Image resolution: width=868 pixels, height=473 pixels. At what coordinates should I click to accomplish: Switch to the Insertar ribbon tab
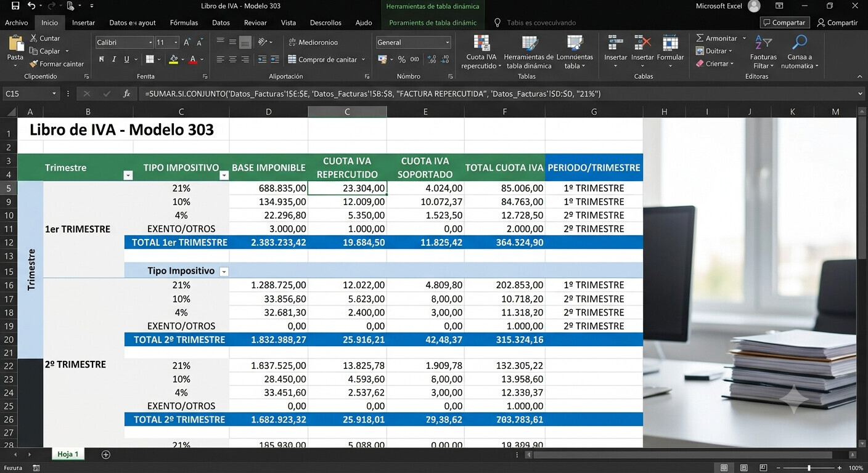[83, 23]
